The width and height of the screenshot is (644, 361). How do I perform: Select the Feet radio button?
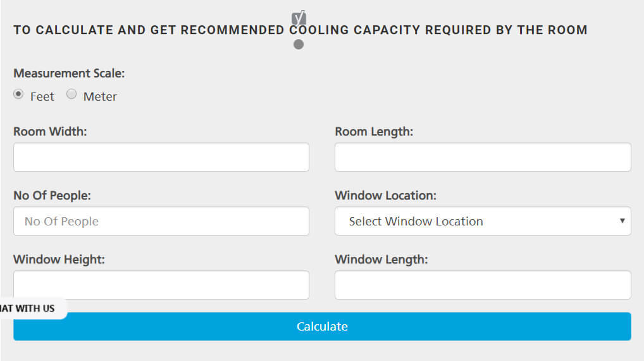click(19, 94)
